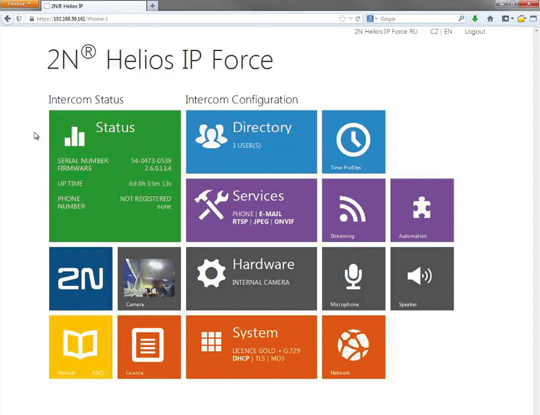Open the Firefox menu button
The width and height of the screenshot is (540, 415).
click(x=19, y=3)
